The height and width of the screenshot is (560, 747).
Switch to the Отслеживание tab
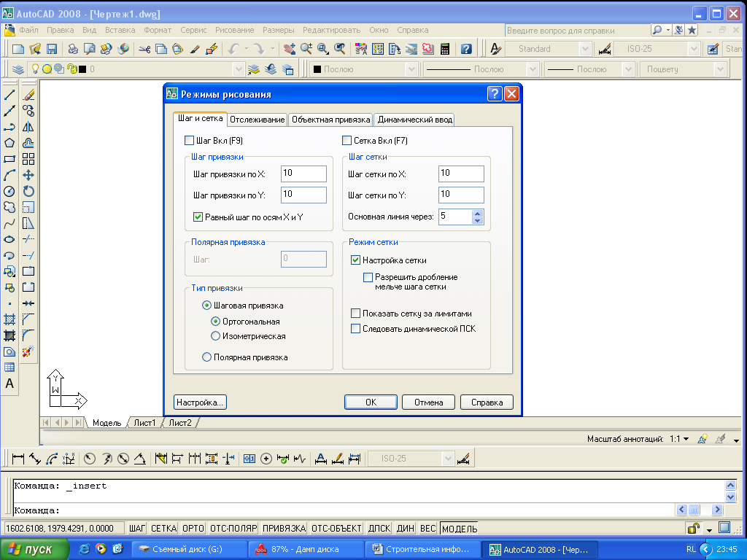258,120
